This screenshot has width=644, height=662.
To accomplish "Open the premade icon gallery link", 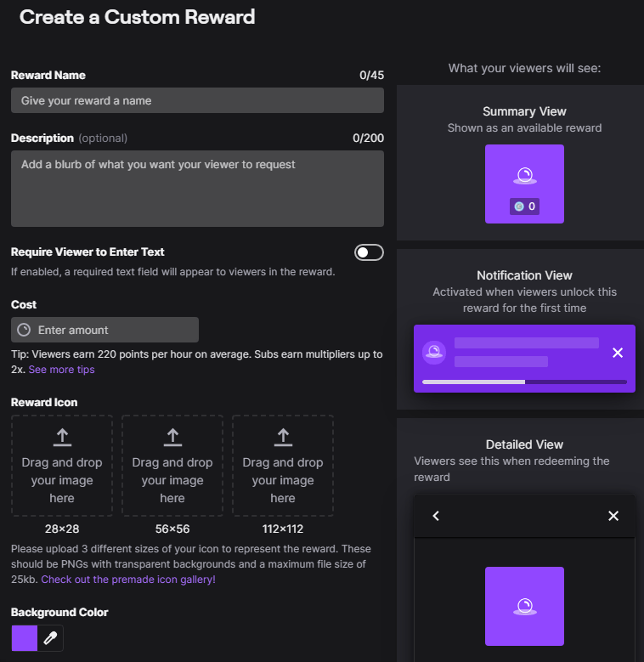I will 128,580.
